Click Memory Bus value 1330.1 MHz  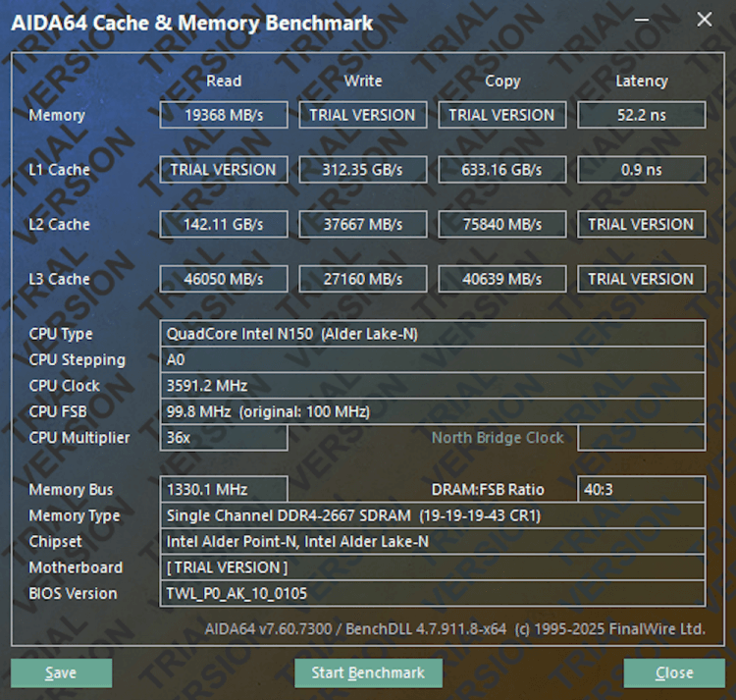pos(224,490)
